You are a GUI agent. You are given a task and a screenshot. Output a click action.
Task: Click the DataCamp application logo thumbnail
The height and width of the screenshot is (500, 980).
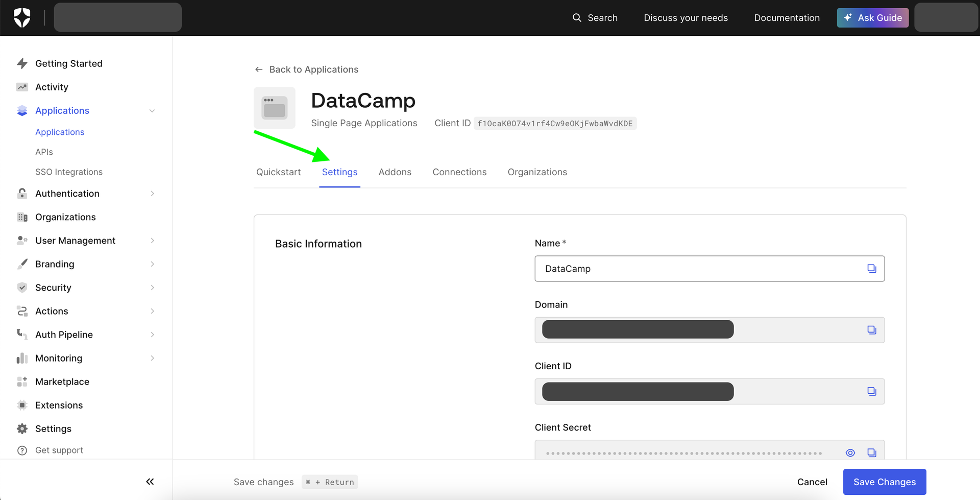[x=275, y=108]
